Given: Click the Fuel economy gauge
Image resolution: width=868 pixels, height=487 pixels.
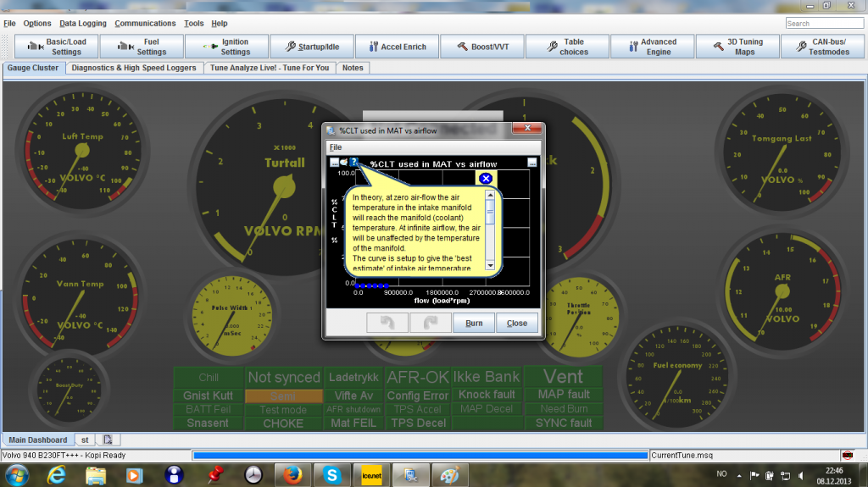Looking at the screenshot, I should click(676, 378).
